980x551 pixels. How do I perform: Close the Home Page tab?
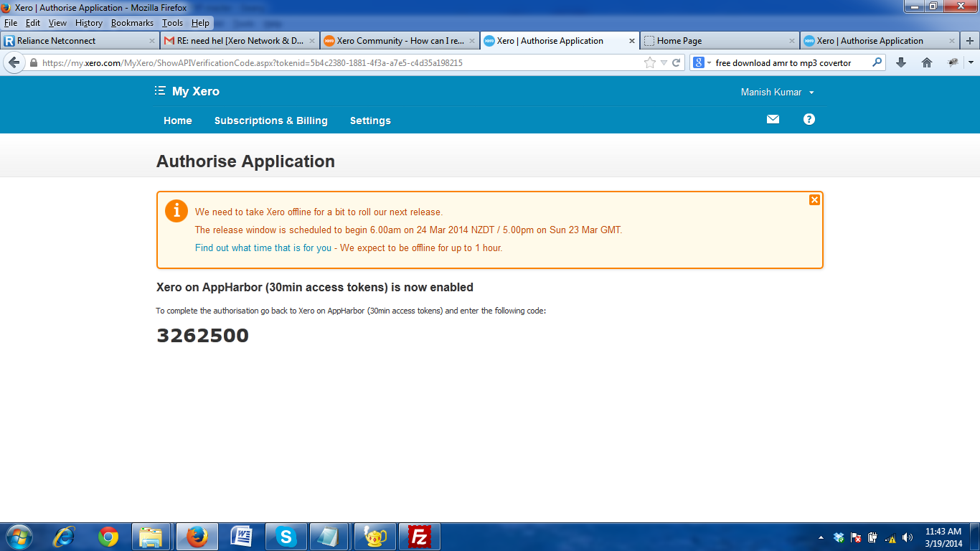click(791, 41)
